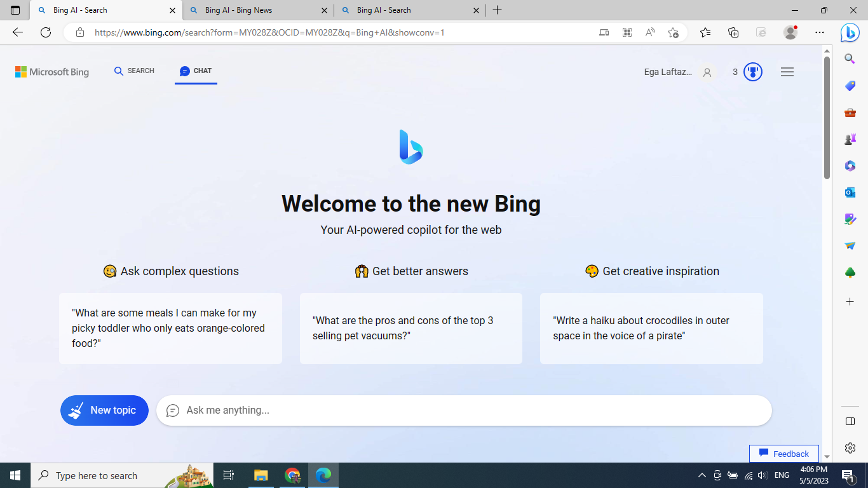
Task: Click the Read aloud icon
Action: coord(650,32)
